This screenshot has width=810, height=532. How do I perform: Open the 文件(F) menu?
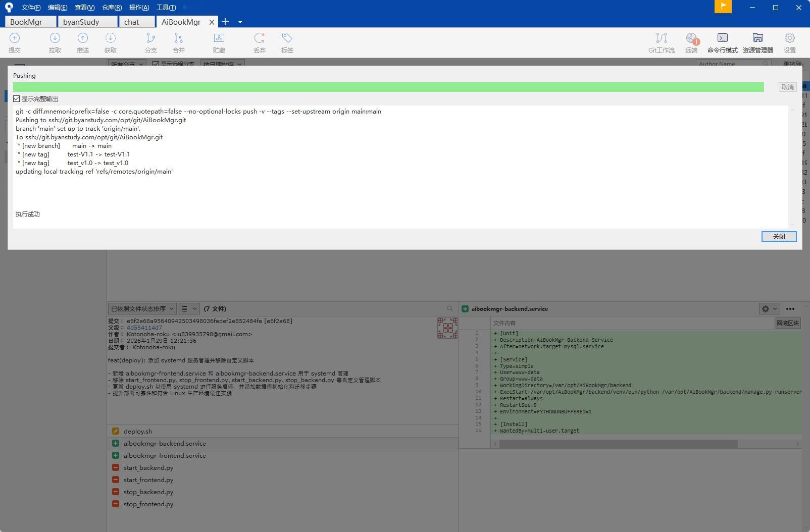(31, 7)
